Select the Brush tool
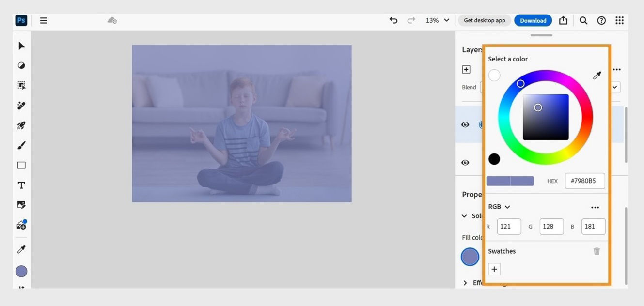644x306 pixels. coord(21,145)
